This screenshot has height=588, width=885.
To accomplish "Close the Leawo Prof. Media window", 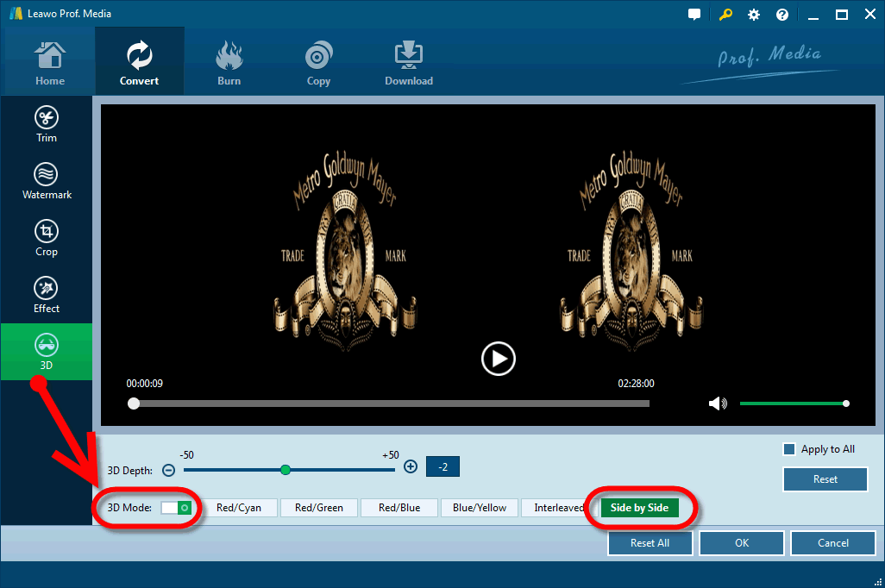I will coord(869,15).
